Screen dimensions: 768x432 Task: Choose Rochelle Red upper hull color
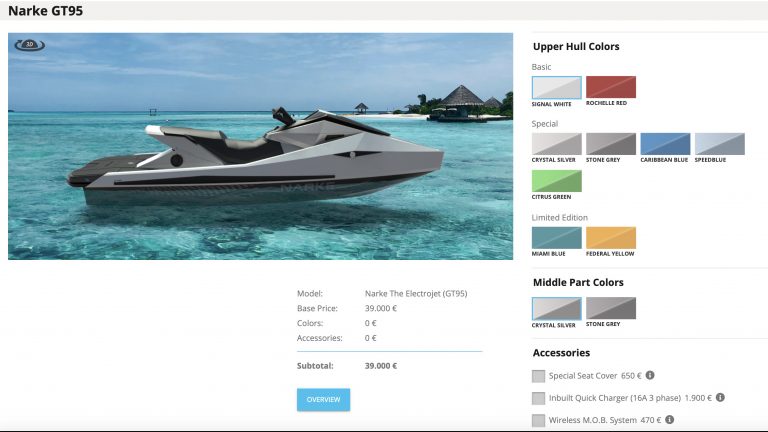pyautogui.click(x=611, y=87)
